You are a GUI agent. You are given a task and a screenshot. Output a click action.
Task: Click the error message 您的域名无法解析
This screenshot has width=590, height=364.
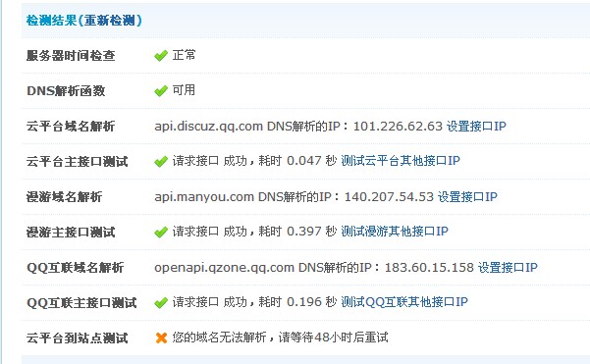(x=219, y=338)
